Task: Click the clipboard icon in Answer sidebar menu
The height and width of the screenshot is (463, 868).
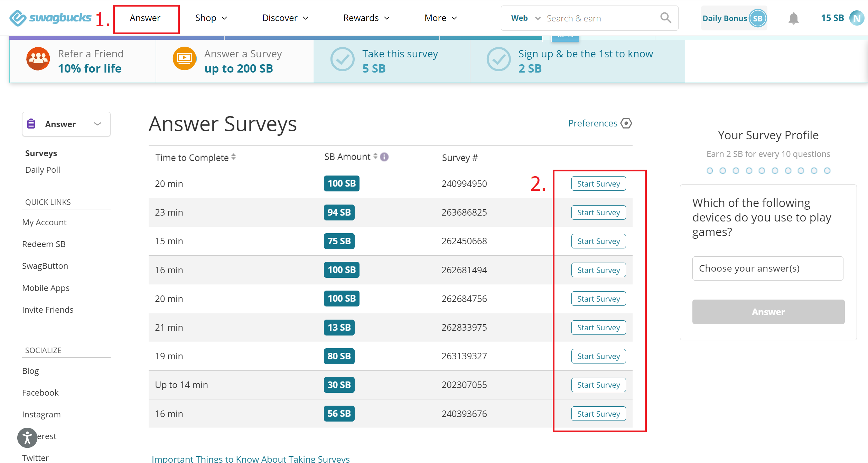Action: 31,124
